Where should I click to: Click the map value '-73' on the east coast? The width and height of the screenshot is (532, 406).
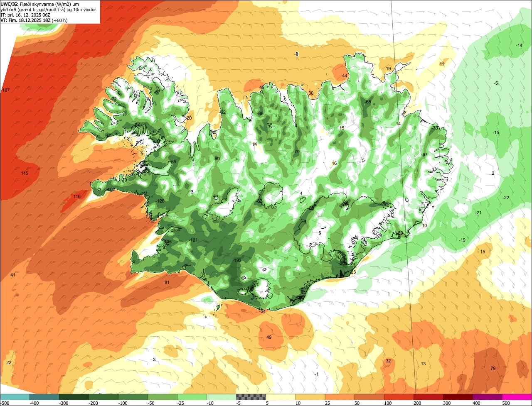[x=435, y=128]
